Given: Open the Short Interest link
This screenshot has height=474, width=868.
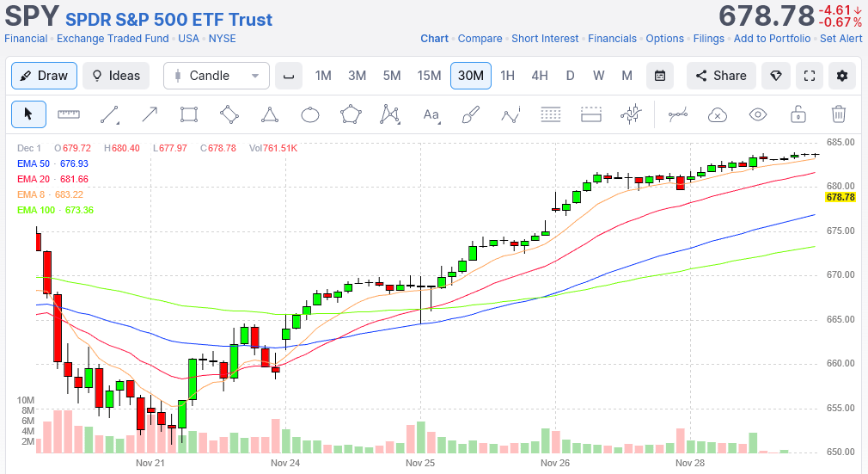Looking at the screenshot, I should coord(545,39).
